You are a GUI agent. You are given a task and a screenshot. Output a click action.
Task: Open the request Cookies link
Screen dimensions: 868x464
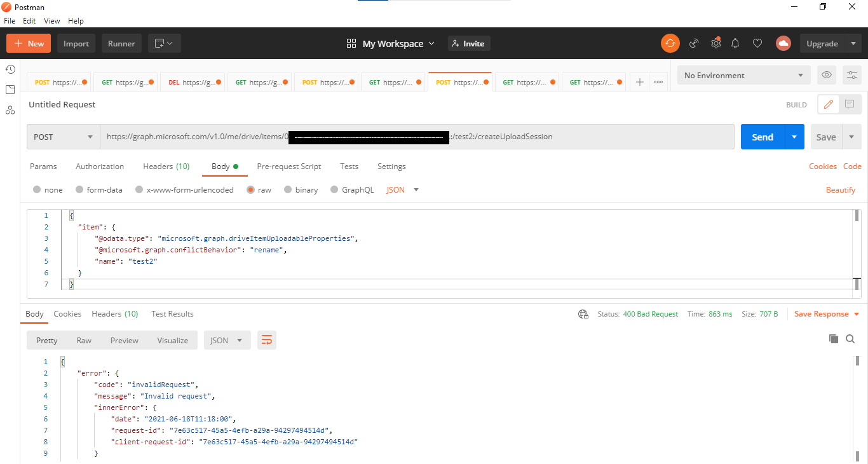pos(823,166)
